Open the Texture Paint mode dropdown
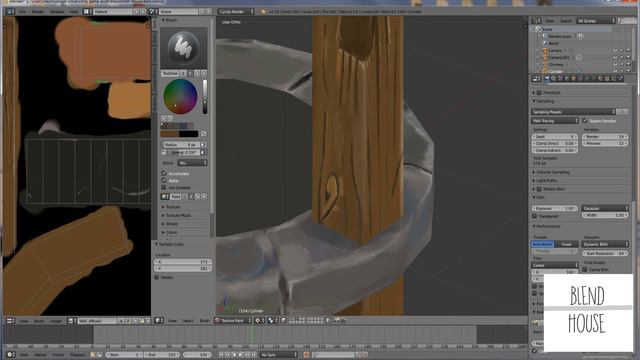Viewport: 640px width, 360px height. 233,321
